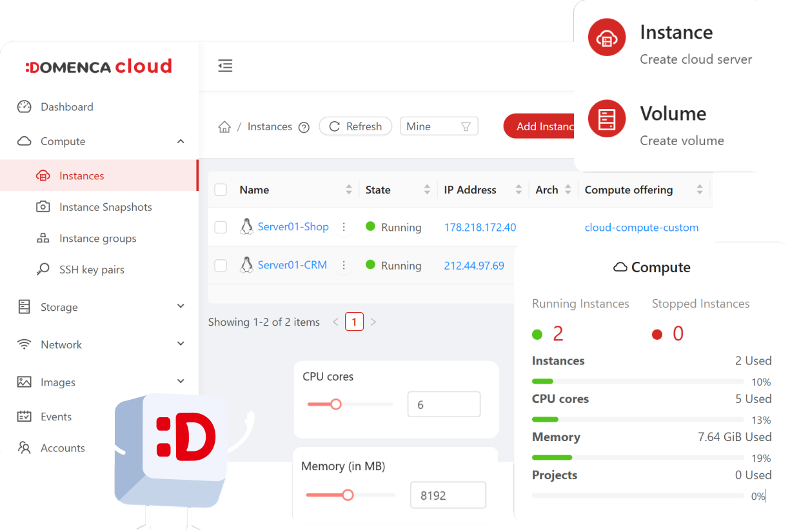790x532 pixels.
Task: Sort by the Compute offering column arrows
Action: (700, 190)
